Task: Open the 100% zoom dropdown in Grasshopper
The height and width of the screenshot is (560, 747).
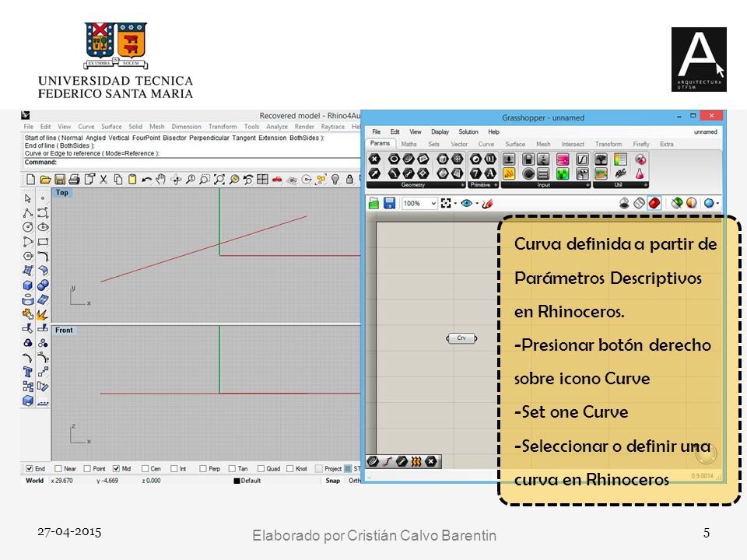Action: (433, 203)
